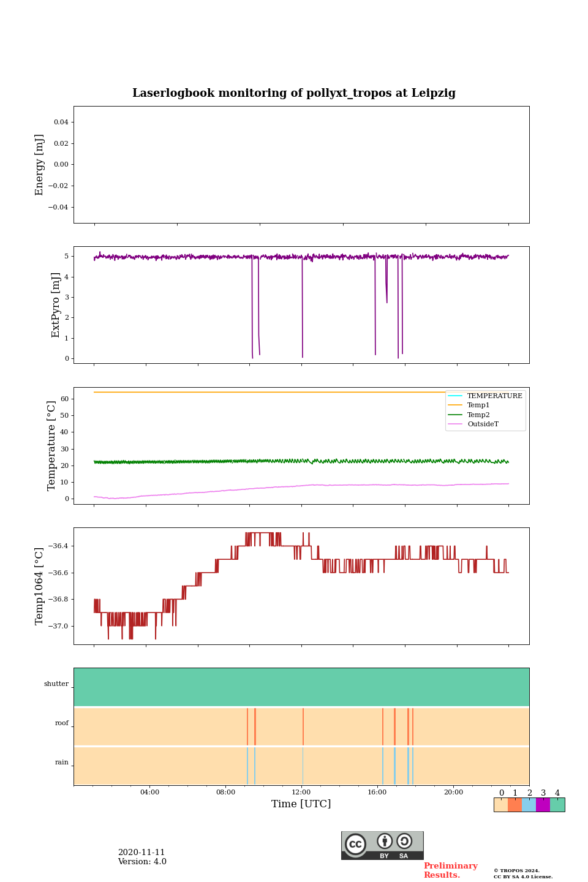
Task: Click the BY attribution person icon
Action: pyautogui.click(x=385, y=841)
